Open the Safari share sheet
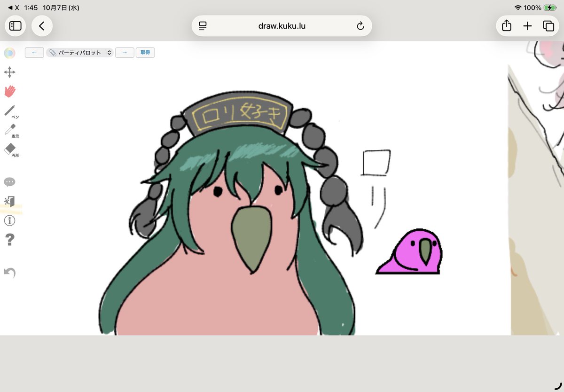This screenshot has height=392, width=564. 507,26
